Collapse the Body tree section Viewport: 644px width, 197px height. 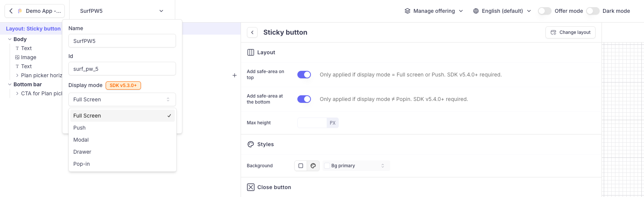[10, 39]
